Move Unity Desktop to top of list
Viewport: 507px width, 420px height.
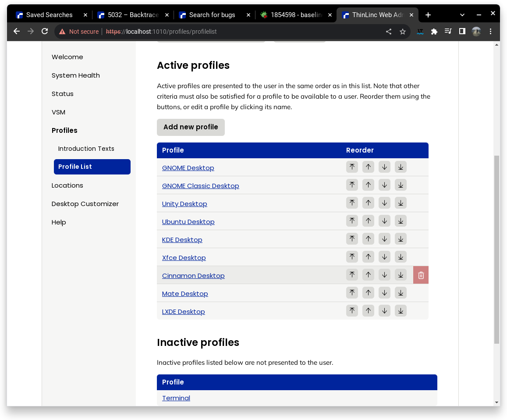tap(352, 203)
